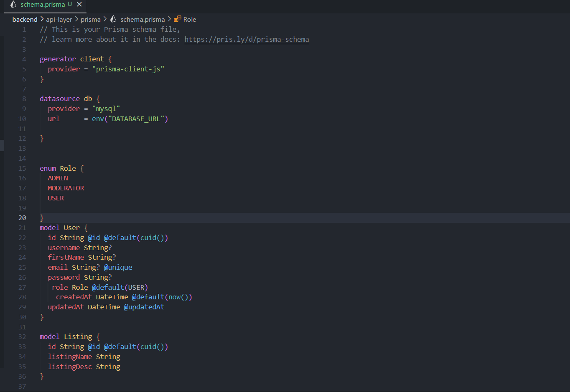Click the 'email' field name
This screenshot has width=570, height=392.
click(58, 268)
